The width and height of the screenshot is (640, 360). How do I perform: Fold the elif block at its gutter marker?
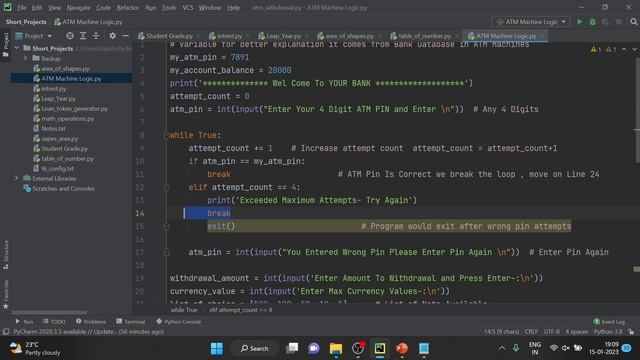click(x=166, y=187)
